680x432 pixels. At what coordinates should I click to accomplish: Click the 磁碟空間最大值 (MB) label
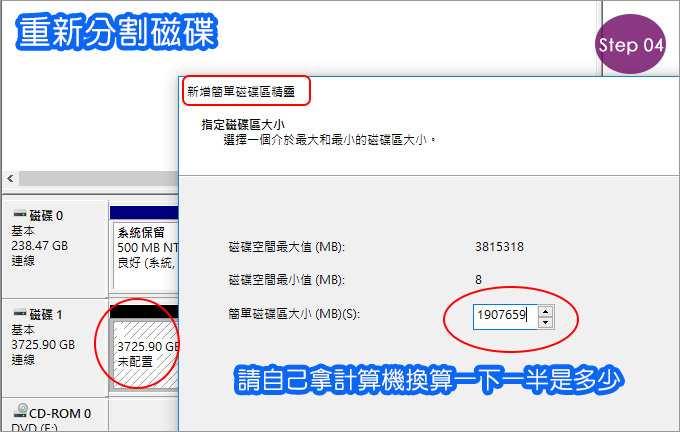pyautogui.click(x=287, y=247)
